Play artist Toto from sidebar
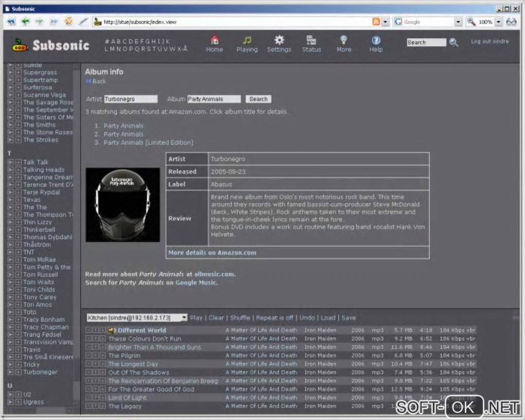525x420 pixels. tap(10, 312)
